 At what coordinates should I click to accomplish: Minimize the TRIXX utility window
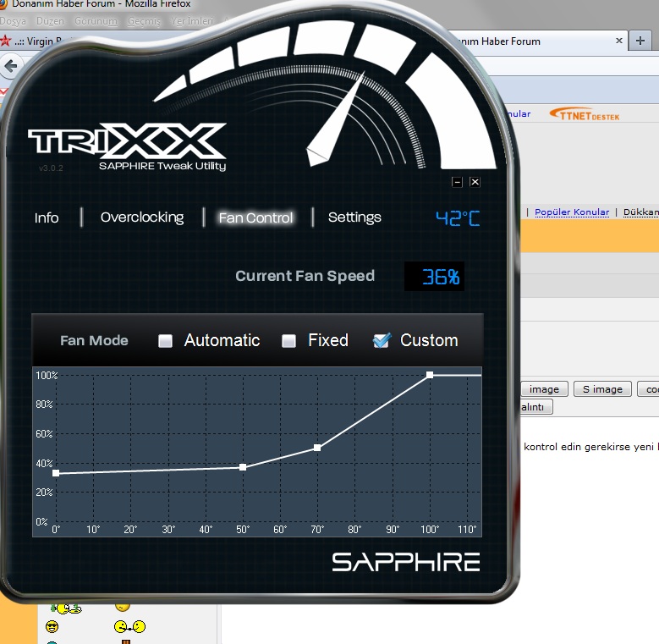(x=457, y=182)
